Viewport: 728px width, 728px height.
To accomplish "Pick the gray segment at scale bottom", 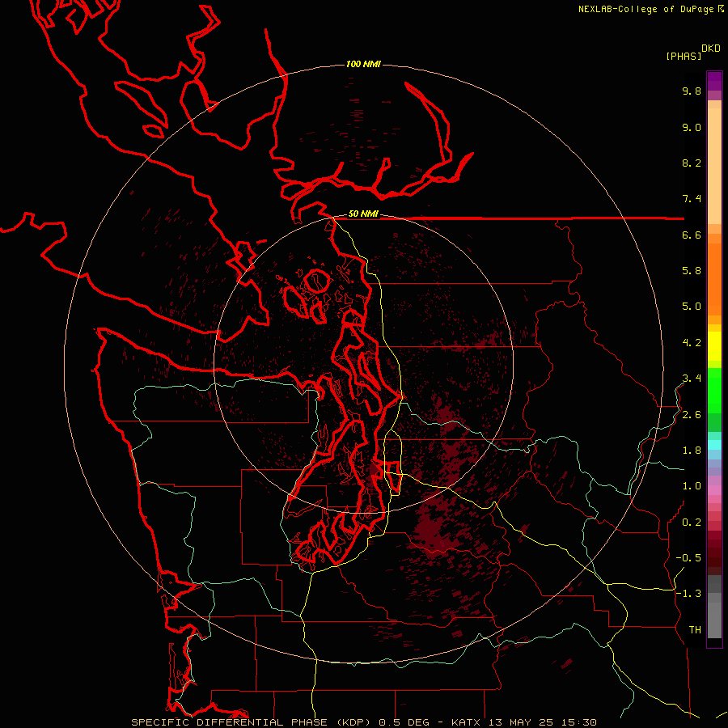I will (x=714, y=620).
